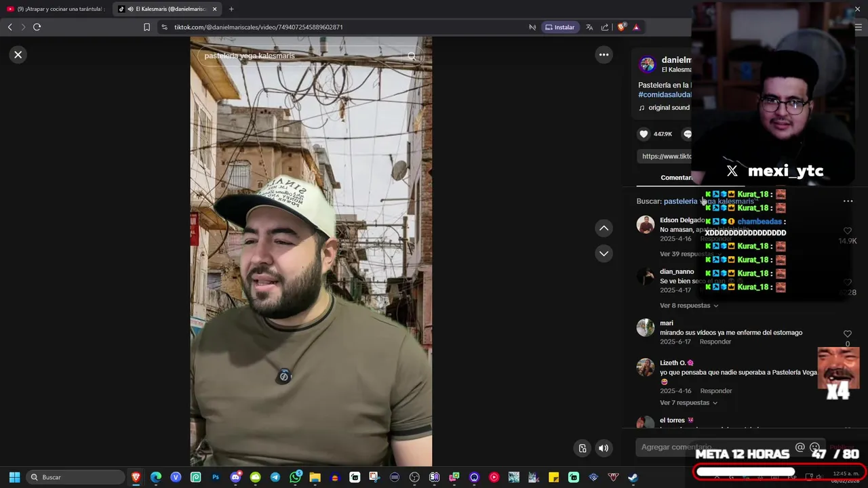
Task: Open Edson Delgado's profile picture
Action: pyautogui.click(x=646, y=225)
